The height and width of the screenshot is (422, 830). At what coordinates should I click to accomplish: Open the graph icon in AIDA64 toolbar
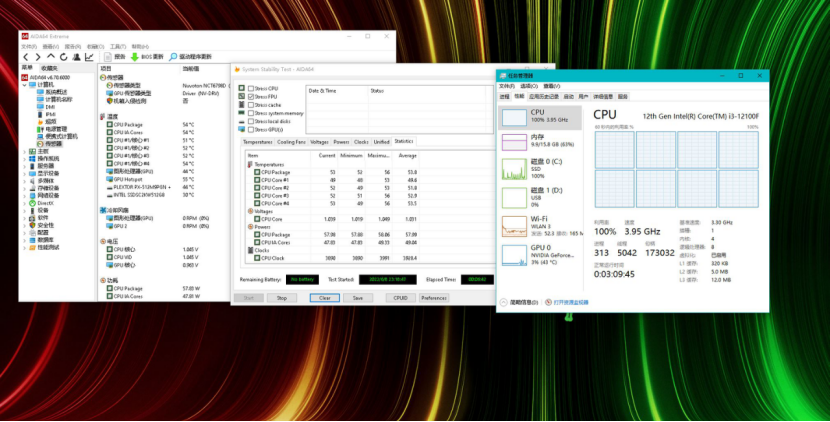tap(89, 57)
